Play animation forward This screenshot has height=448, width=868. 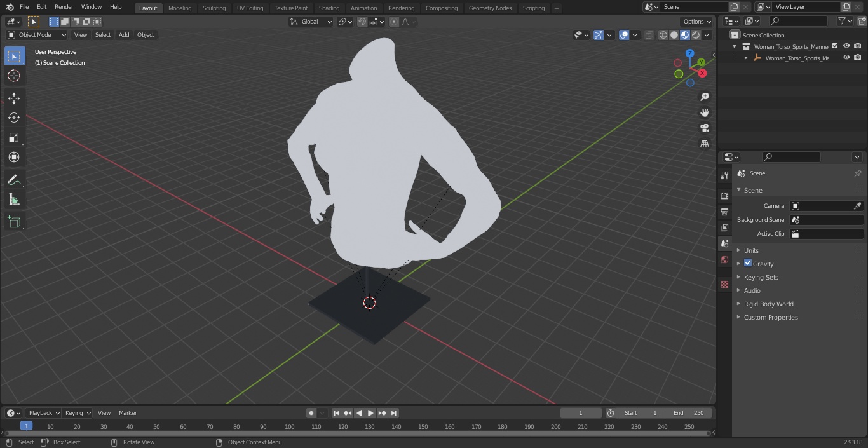[x=371, y=413]
